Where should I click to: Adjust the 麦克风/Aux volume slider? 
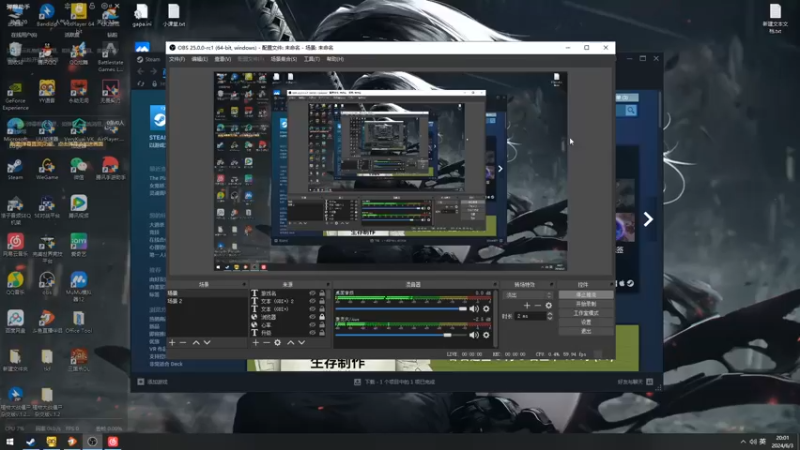[x=401, y=335]
